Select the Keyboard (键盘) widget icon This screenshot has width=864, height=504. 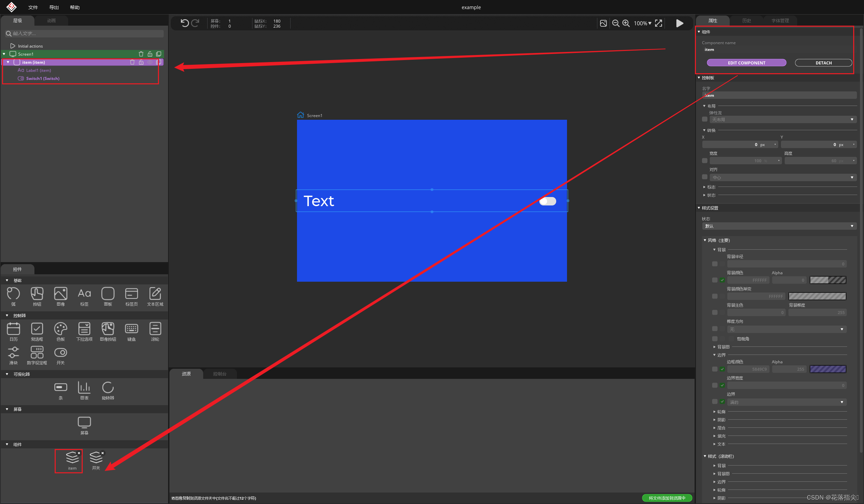coord(131,329)
